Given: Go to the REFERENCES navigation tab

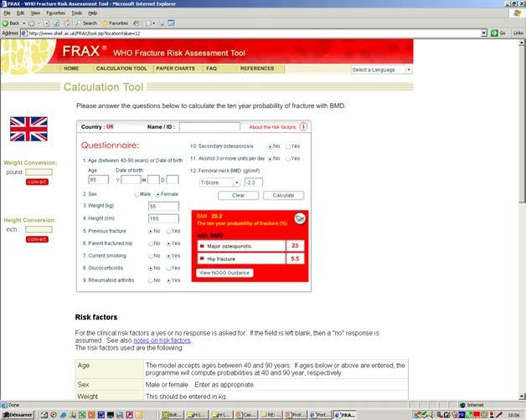Looking at the screenshot, I should (x=257, y=69).
